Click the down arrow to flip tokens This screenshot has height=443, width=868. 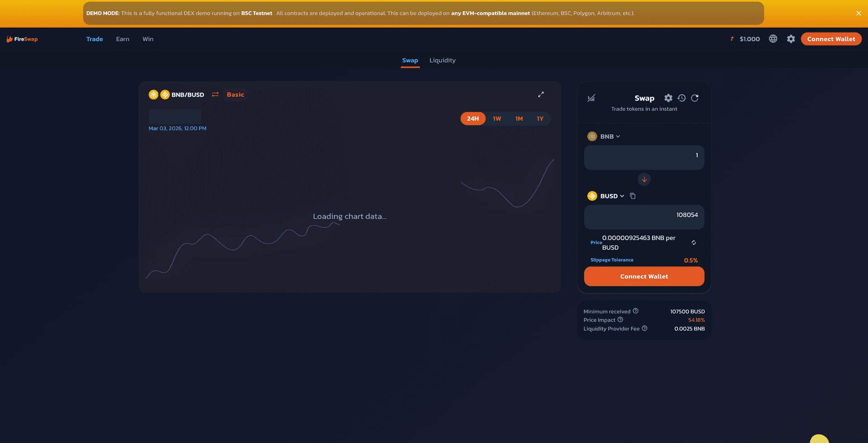point(644,179)
